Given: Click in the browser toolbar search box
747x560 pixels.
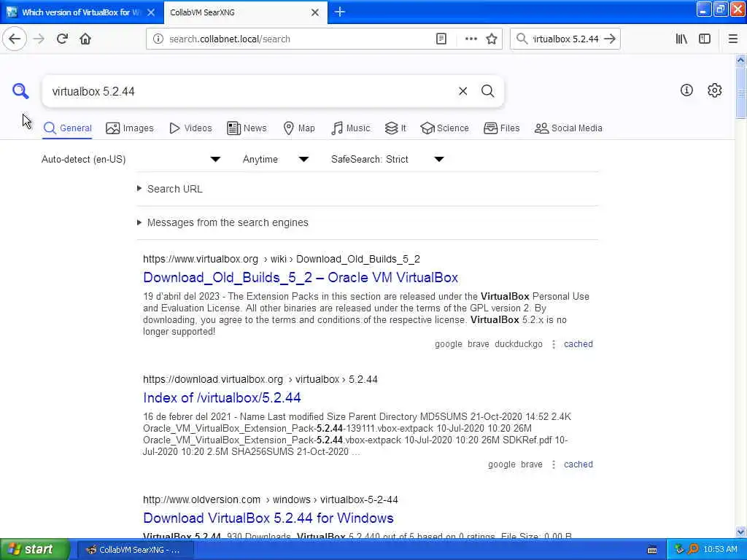Looking at the screenshot, I should (565, 39).
